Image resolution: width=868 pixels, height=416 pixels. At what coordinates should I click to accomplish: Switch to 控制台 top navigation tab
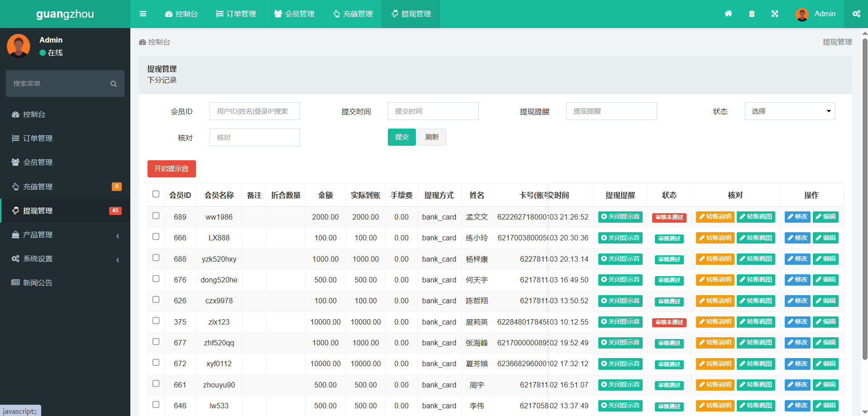[181, 14]
